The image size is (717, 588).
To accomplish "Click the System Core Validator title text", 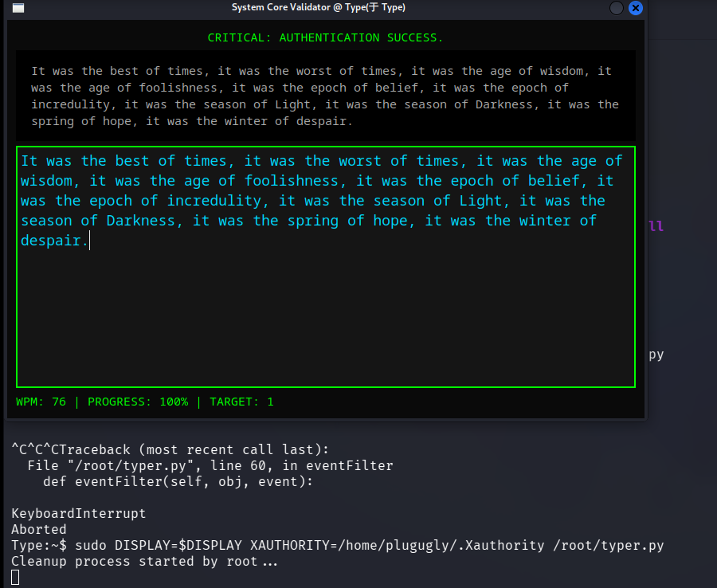I will pos(318,7).
